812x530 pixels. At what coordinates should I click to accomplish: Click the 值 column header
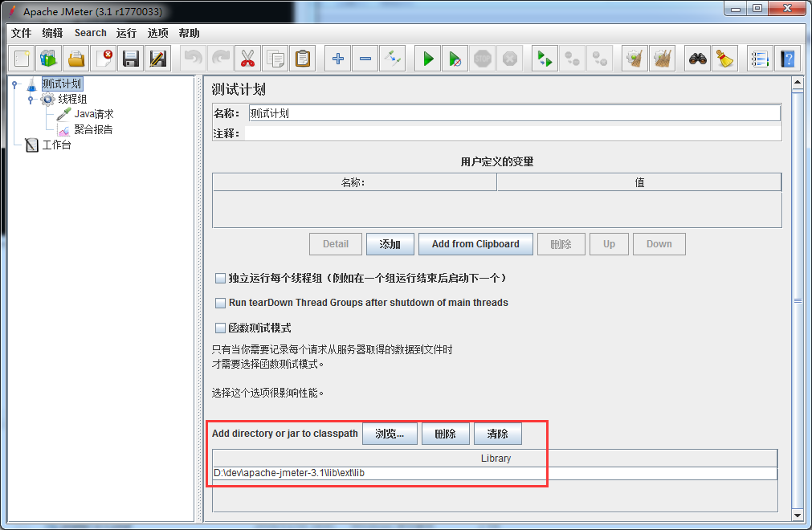639,182
